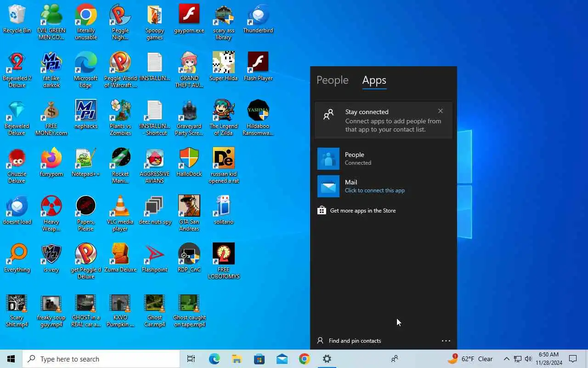Select the literally unusable Chrome shortcut
Screen dimensions: 588x368
(86, 23)
